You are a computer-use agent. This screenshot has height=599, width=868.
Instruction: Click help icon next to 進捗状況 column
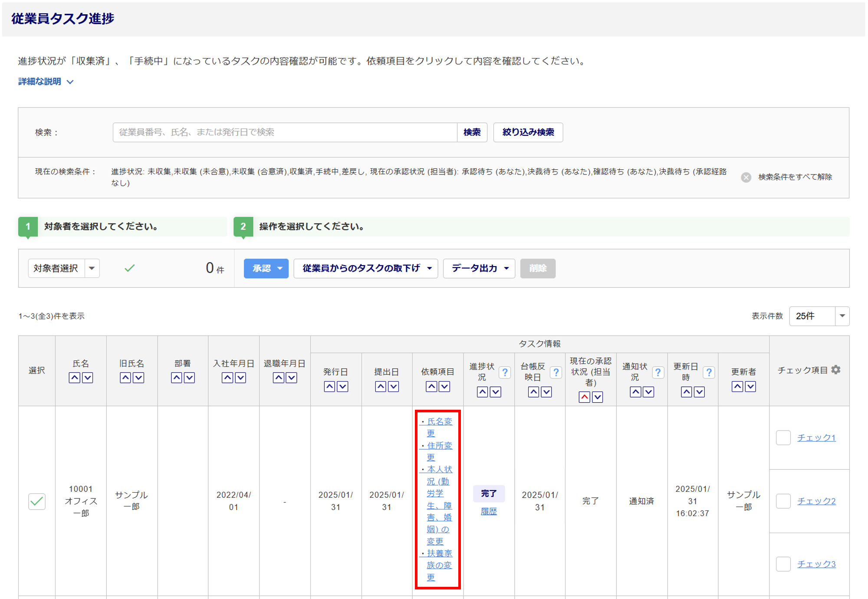[504, 372]
